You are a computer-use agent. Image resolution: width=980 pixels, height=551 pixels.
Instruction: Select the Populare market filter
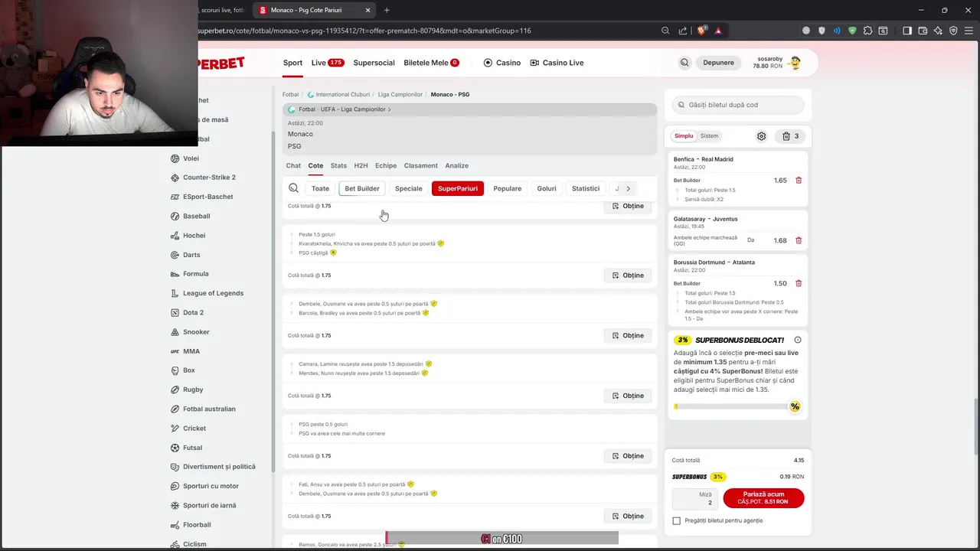point(508,188)
